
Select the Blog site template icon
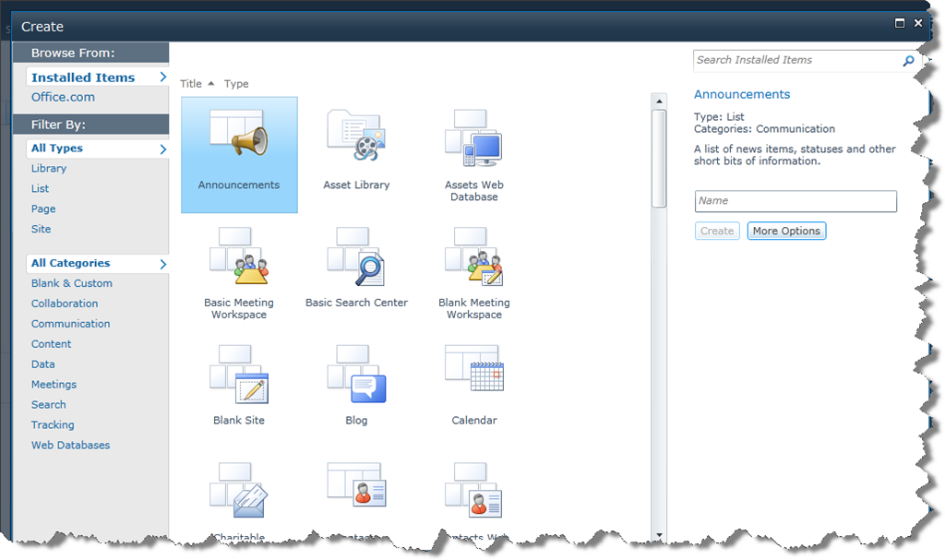(356, 375)
